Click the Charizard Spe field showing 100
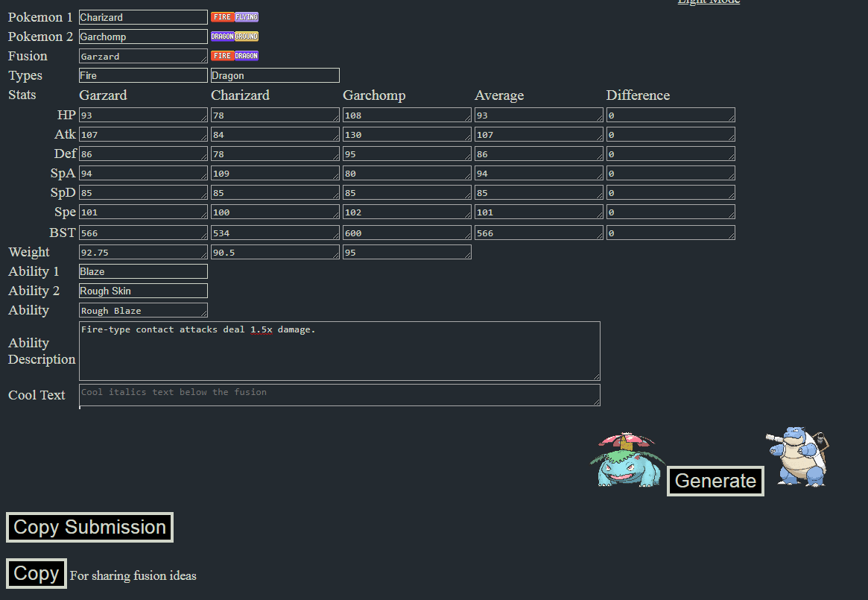868x600 pixels. point(275,212)
